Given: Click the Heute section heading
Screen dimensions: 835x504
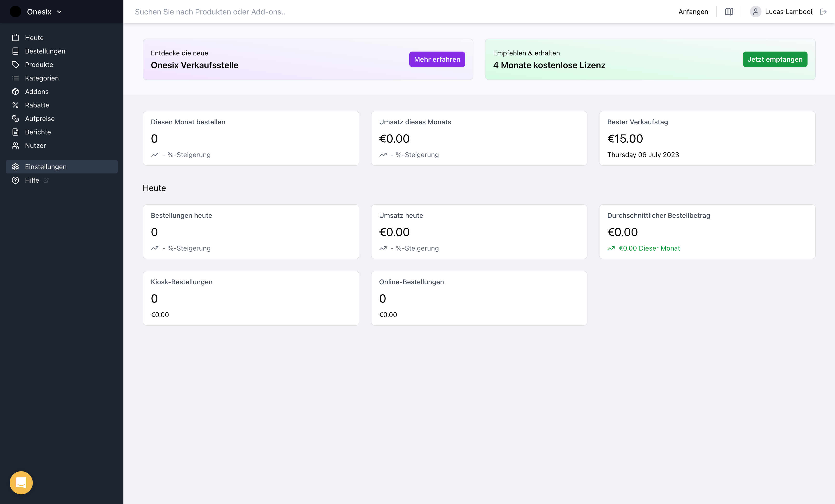Looking at the screenshot, I should [154, 188].
